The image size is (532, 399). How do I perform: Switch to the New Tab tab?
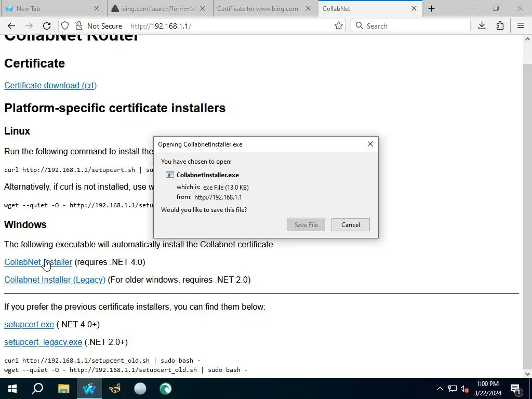(x=54, y=9)
